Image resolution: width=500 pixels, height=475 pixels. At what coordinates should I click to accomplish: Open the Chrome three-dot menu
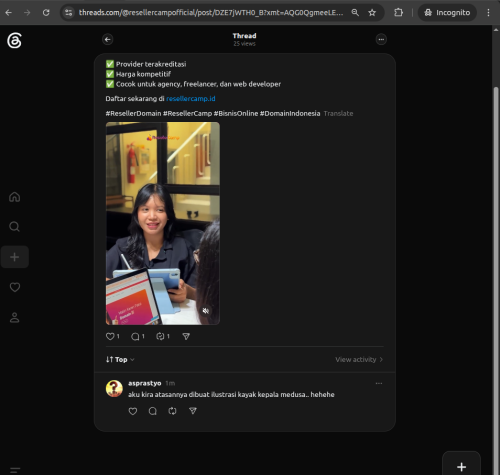point(488,13)
